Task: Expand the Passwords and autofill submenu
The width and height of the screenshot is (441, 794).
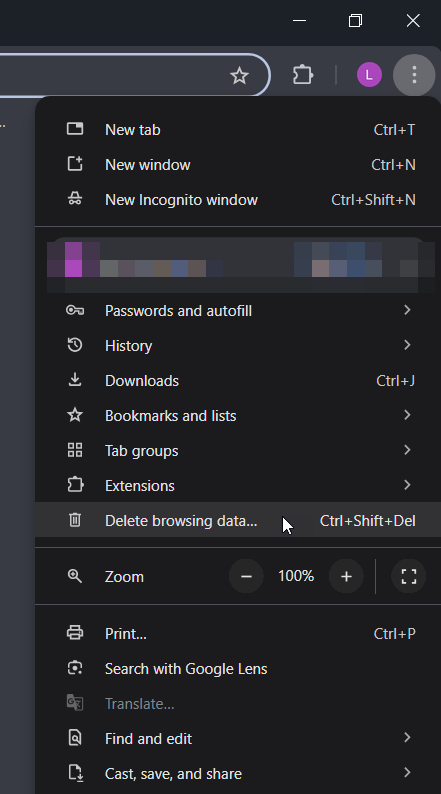Action: pyautogui.click(x=238, y=310)
